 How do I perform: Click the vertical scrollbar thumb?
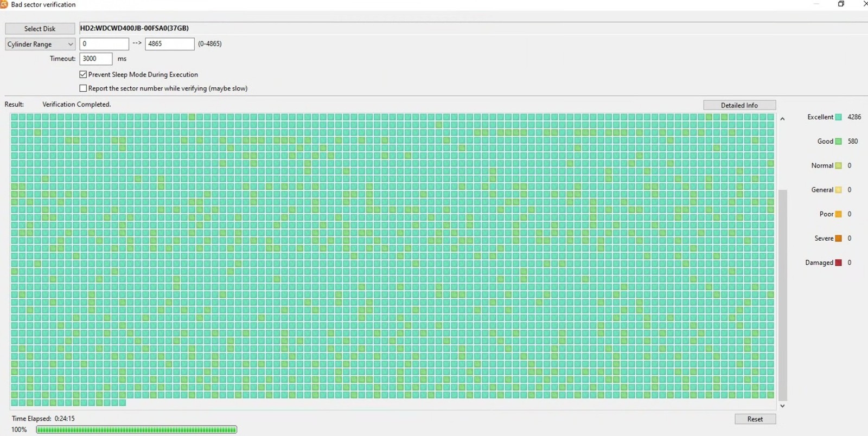782,295
